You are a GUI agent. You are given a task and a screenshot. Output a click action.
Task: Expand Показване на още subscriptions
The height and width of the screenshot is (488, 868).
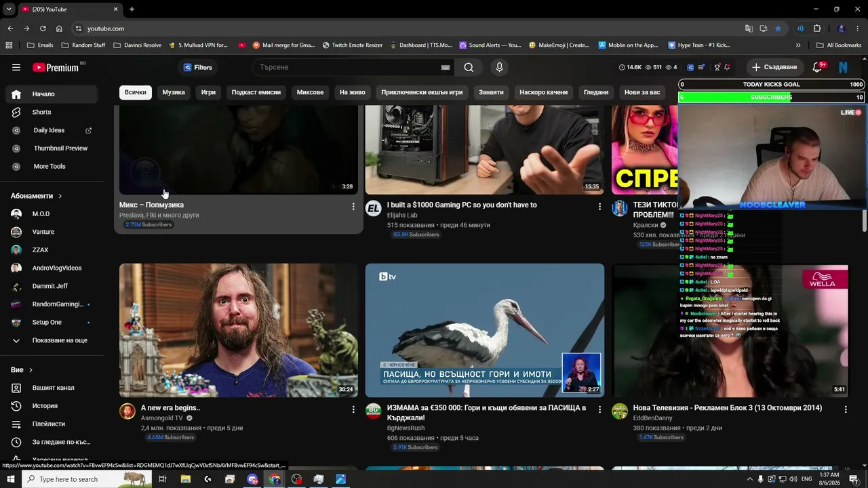[53, 340]
